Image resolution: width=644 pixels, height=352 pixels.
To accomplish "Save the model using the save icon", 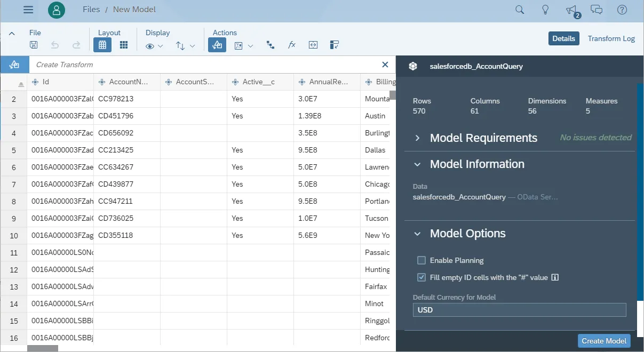I will pos(34,45).
